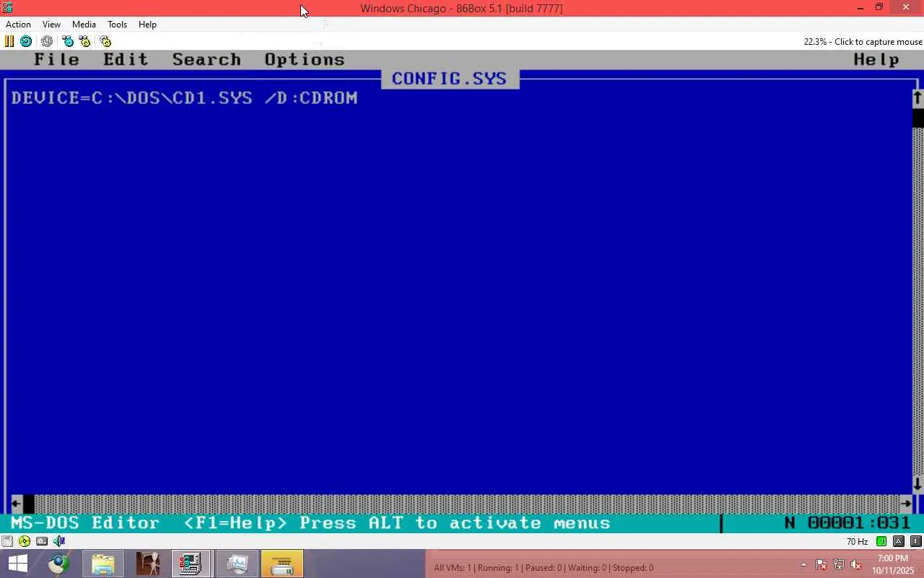The height and width of the screenshot is (578, 924).
Task: Send Ctrl+Alt+Del using the blue keys icon
Action: (x=68, y=41)
